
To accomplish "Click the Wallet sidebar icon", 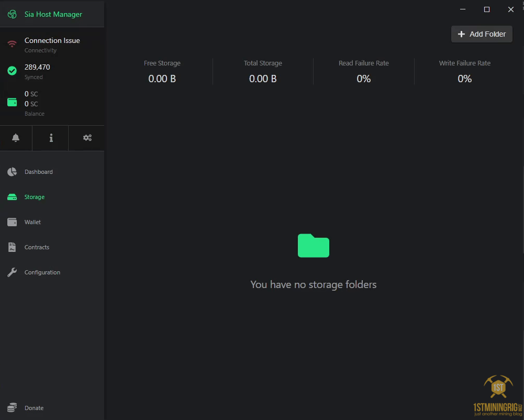I will click(12, 222).
